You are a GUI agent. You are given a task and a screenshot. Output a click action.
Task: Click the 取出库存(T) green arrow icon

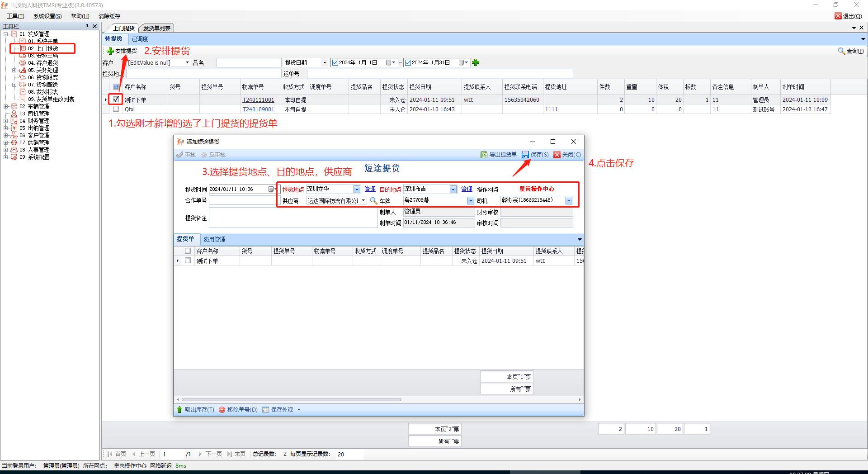(x=179, y=410)
